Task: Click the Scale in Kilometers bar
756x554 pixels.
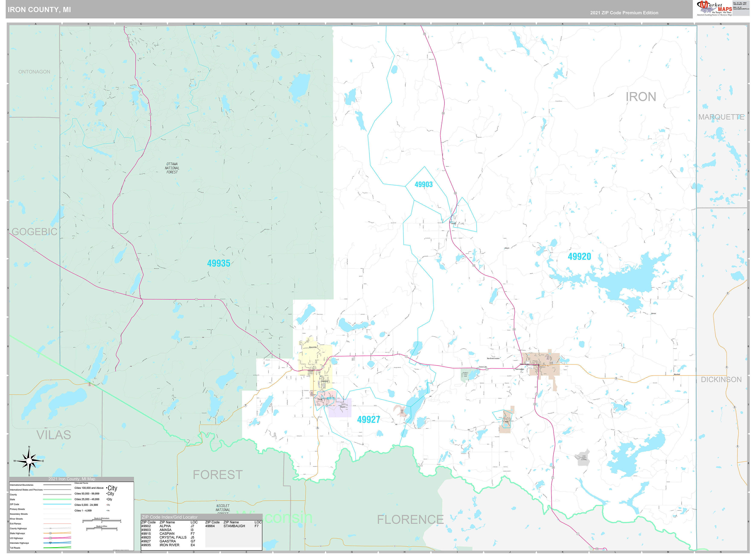Action: (102, 521)
